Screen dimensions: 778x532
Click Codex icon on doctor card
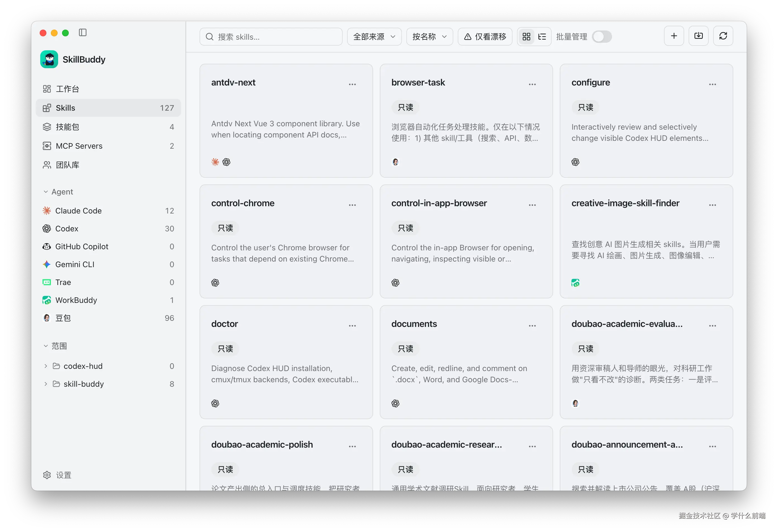[215, 403]
